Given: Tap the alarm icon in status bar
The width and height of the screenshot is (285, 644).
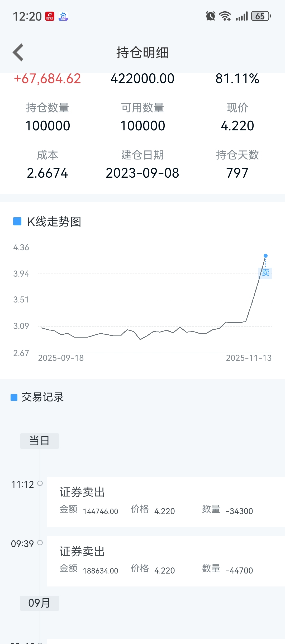Looking at the screenshot, I should coord(211,16).
